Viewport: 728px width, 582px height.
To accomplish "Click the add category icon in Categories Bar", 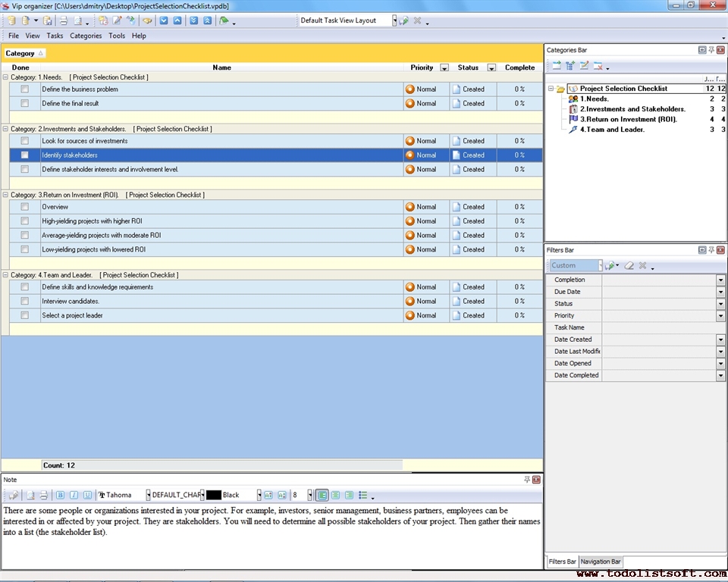I will [557, 66].
